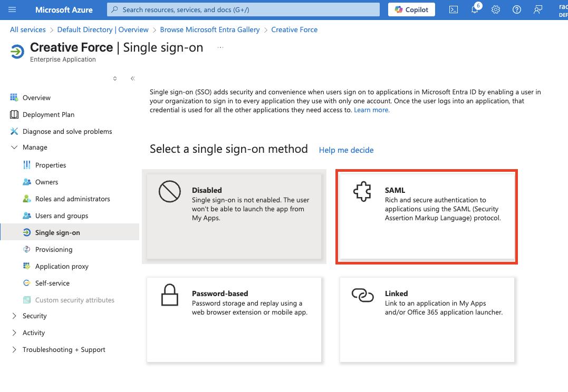This screenshot has height=392, width=568.
Task: Collapse the Manage section chevron
Action: coord(14,148)
